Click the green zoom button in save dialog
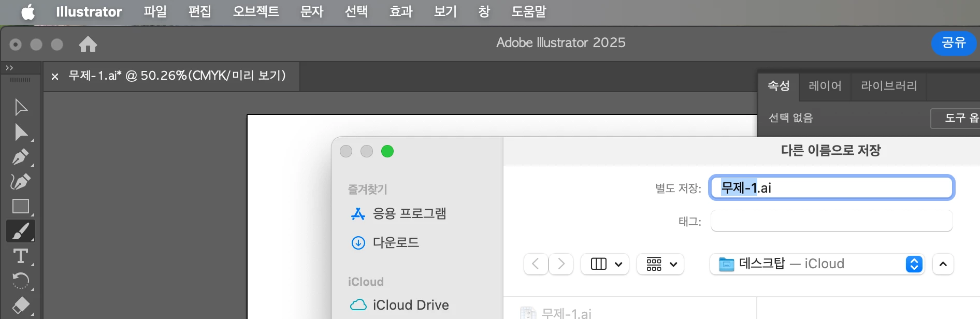Image resolution: width=980 pixels, height=319 pixels. 387,151
